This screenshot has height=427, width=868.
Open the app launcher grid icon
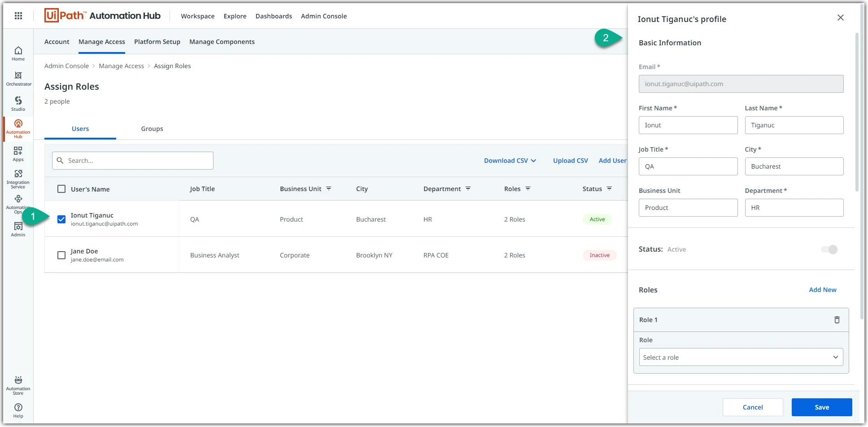pyautogui.click(x=18, y=16)
